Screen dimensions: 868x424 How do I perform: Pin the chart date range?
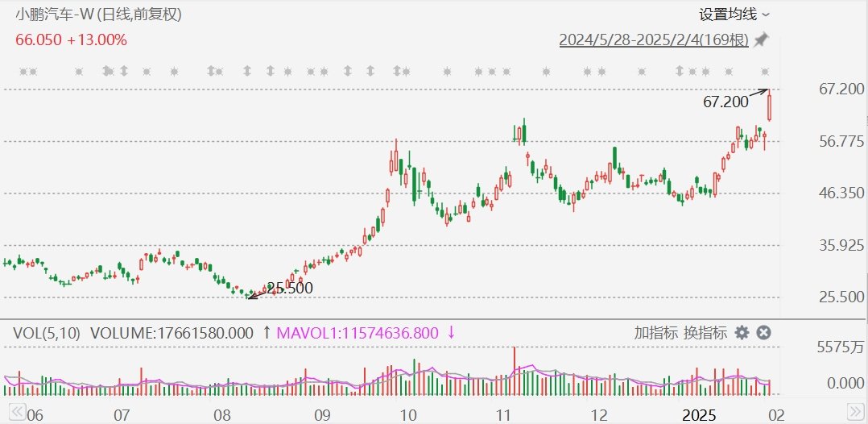761,40
